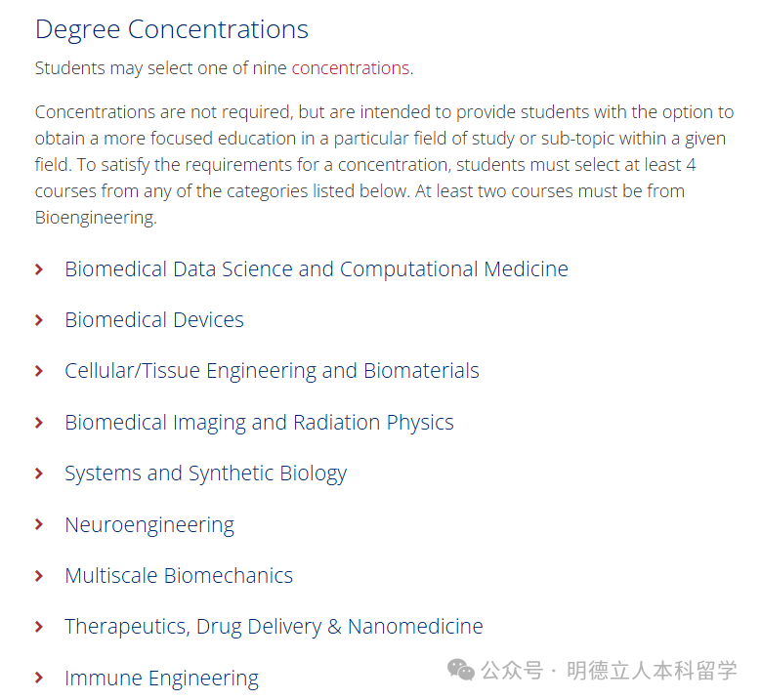This screenshot has height=700, width=761.
Task: Open the Biomedical Devices concentration title
Action: [153, 320]
